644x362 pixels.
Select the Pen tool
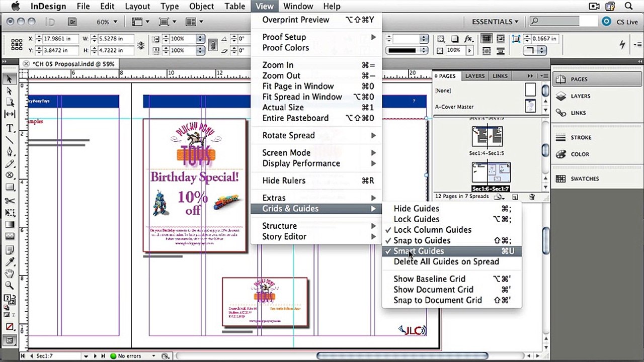(10, 152)
